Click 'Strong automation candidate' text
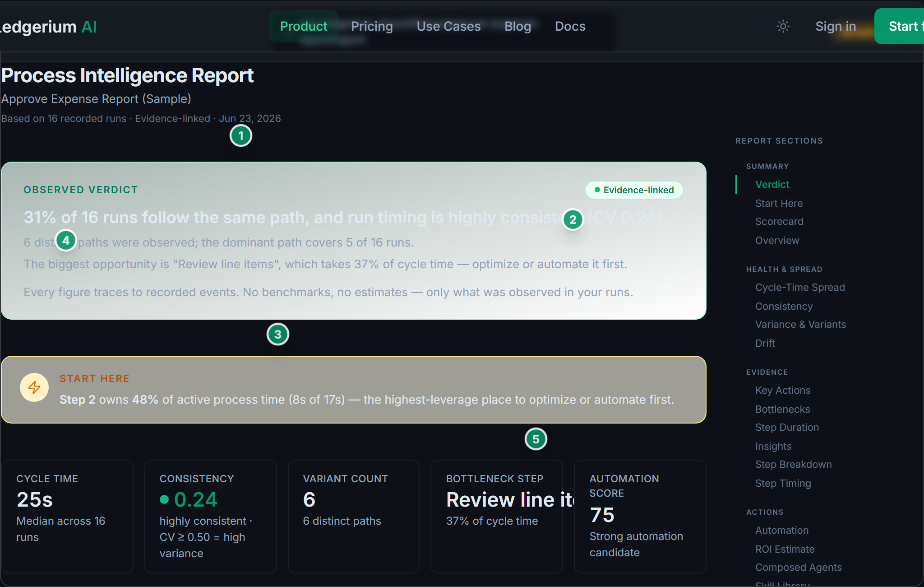 [x=636, y=545]
